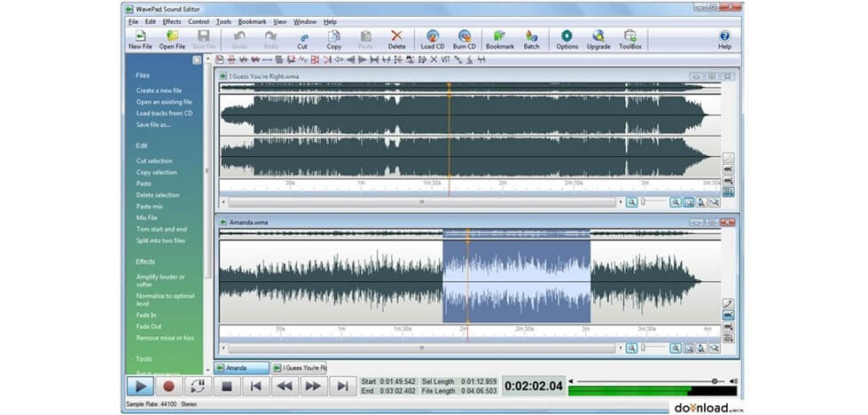This screenshot has height=415, width=868.
Task: Click the X icon in the small effects toolbar
Action: pyautogui.click(x=434, y=59)
